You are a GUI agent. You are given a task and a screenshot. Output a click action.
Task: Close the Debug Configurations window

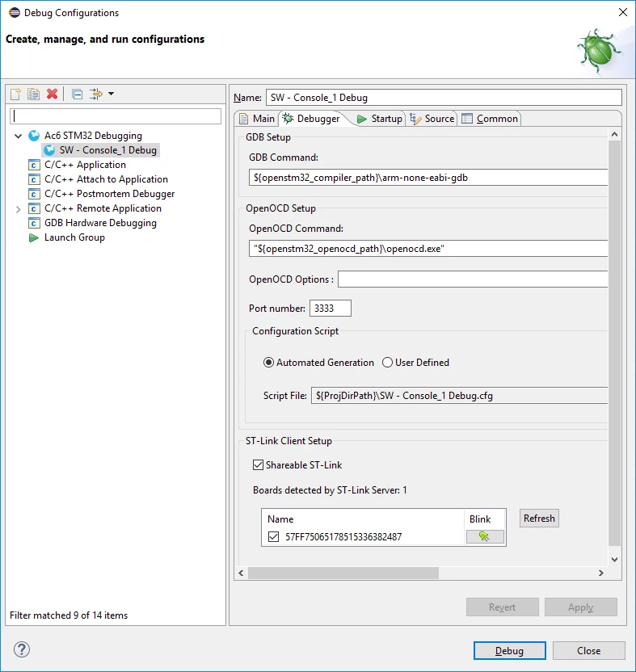[x=623, y=12]
